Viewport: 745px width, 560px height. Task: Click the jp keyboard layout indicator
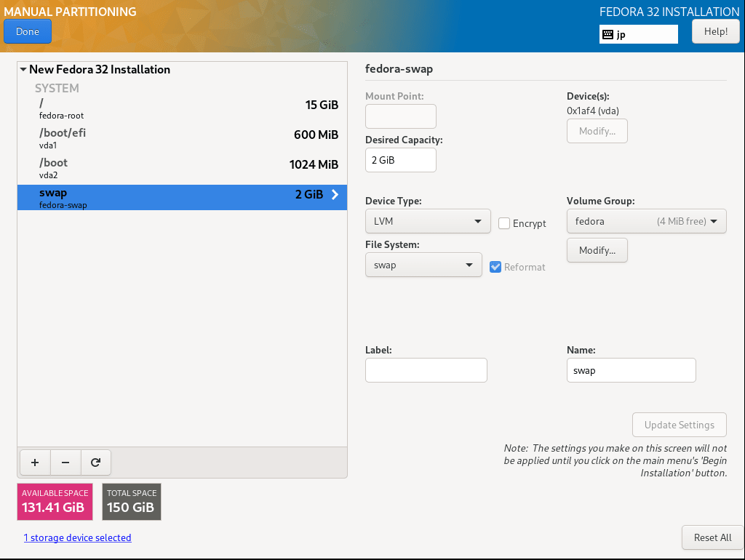tap(639, 34)
